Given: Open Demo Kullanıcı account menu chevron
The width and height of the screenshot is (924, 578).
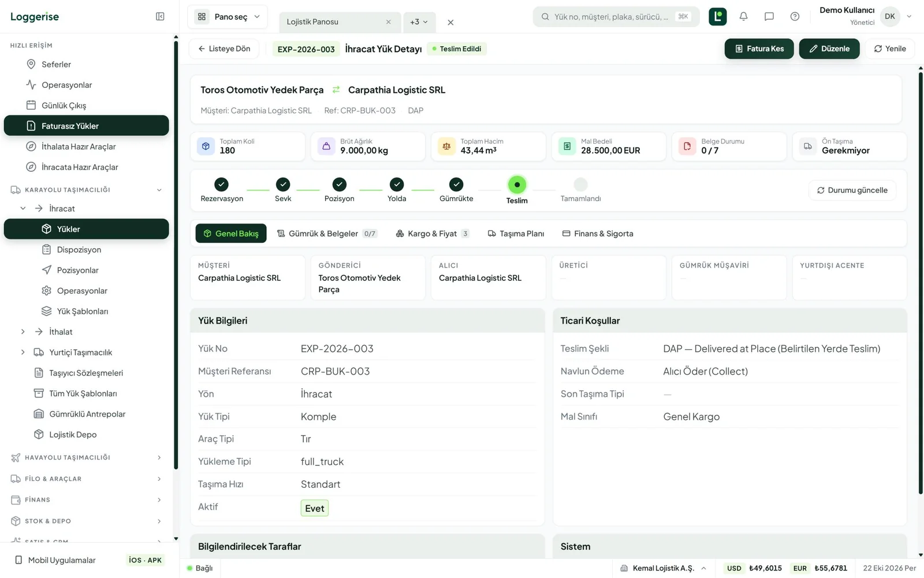Looking at the screenshot, I should point(909,17).
